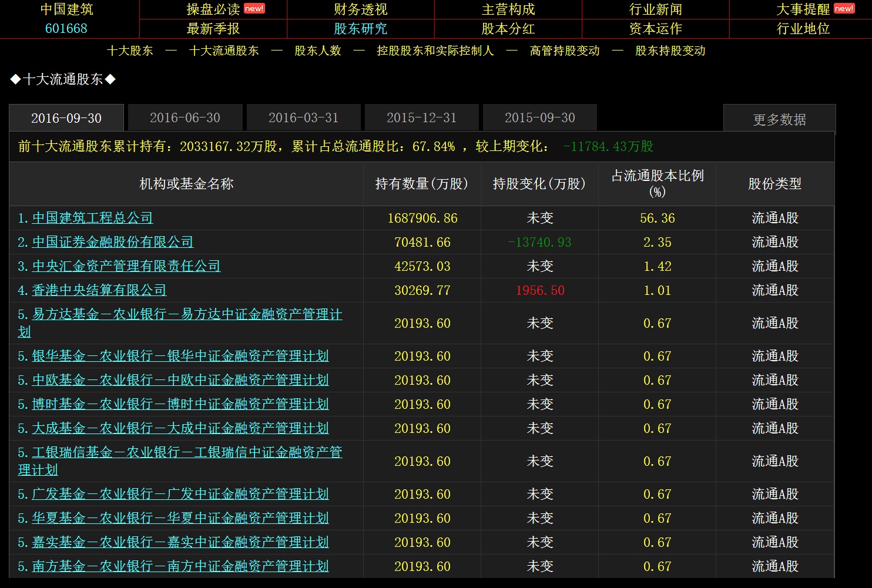Select the percentage 56.36
The image size is (872, 588).
[x=658, y=219]
